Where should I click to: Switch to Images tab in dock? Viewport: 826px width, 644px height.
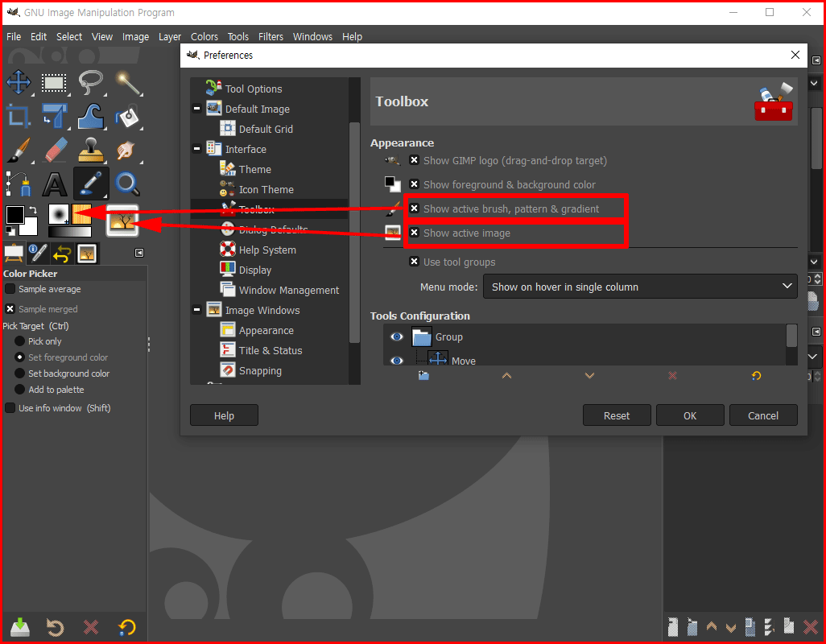pyautogui.click(x=87, y=254)
